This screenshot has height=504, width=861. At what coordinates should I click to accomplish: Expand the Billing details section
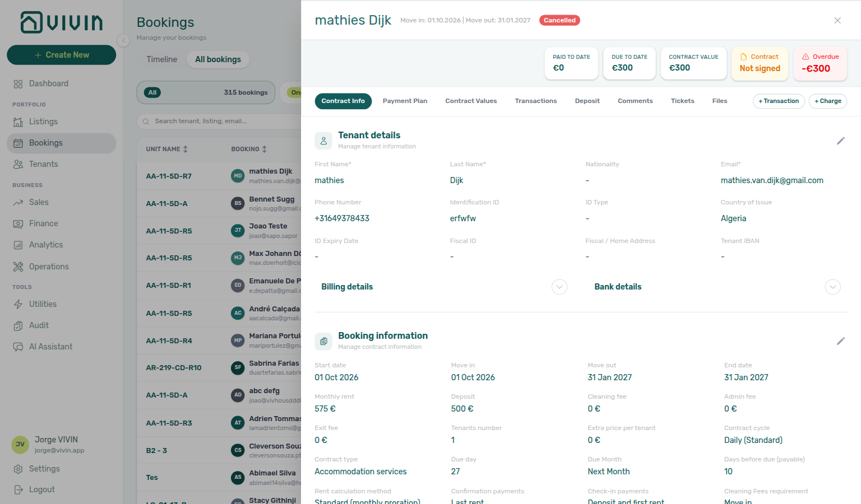click(559, 287)
